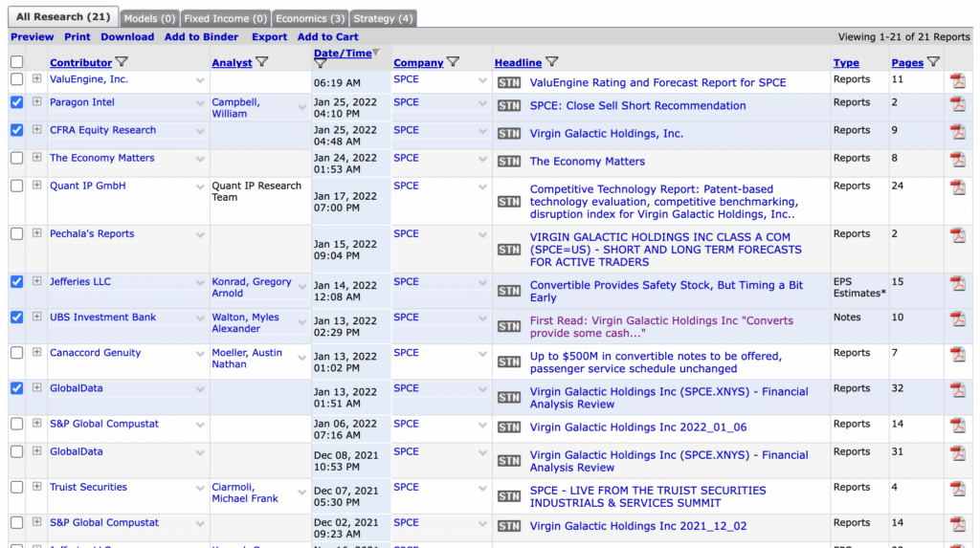Open the Strategy (4) tab
The image size is (980, 548).
(x=383, y=18)
